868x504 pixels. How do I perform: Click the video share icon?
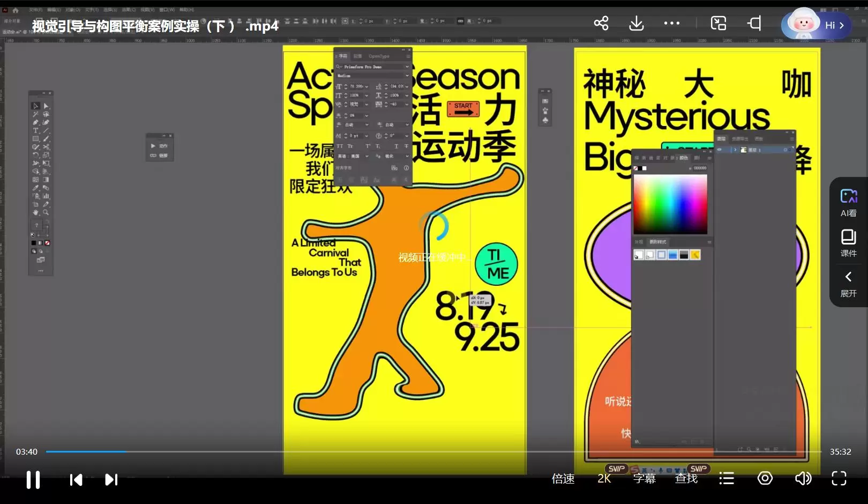point(601,23)
